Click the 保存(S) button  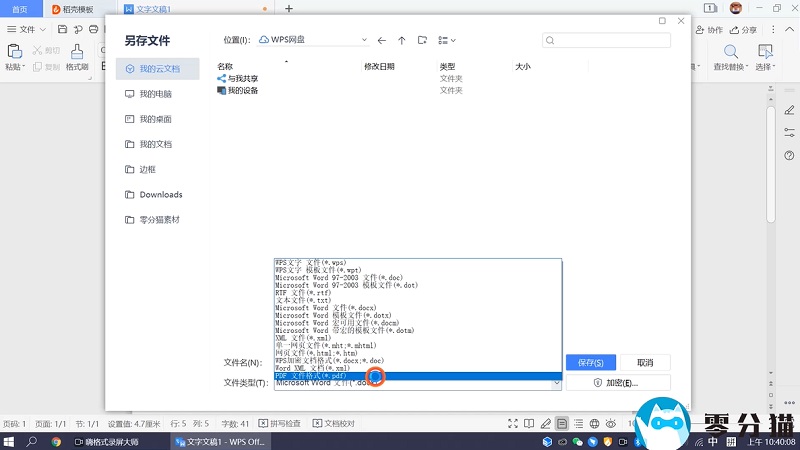[591, 362]
